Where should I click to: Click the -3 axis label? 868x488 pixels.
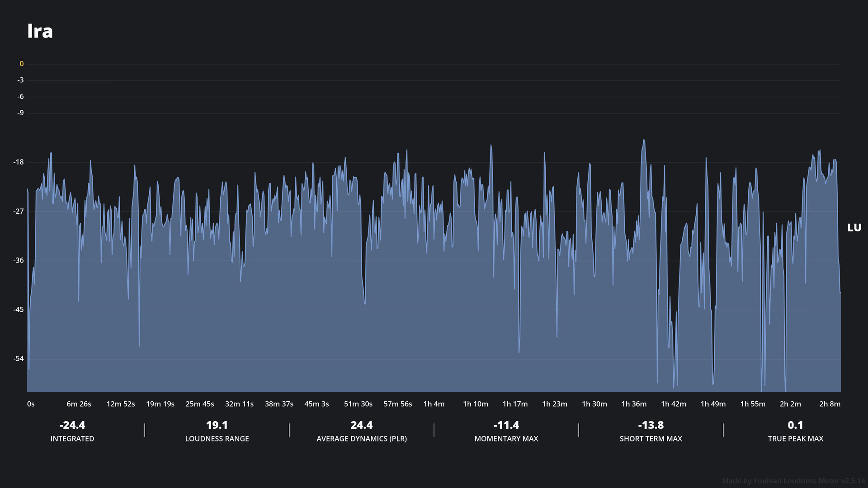click(20, 80)
